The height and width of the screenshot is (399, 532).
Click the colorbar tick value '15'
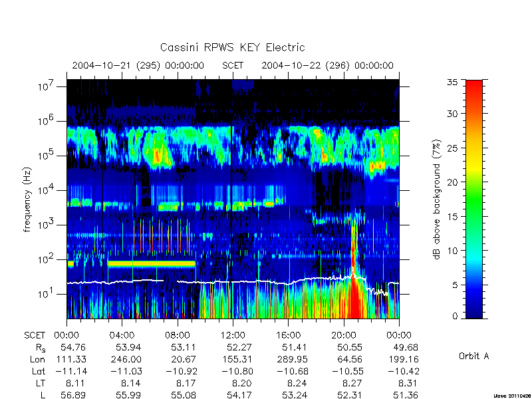(452, 217)
